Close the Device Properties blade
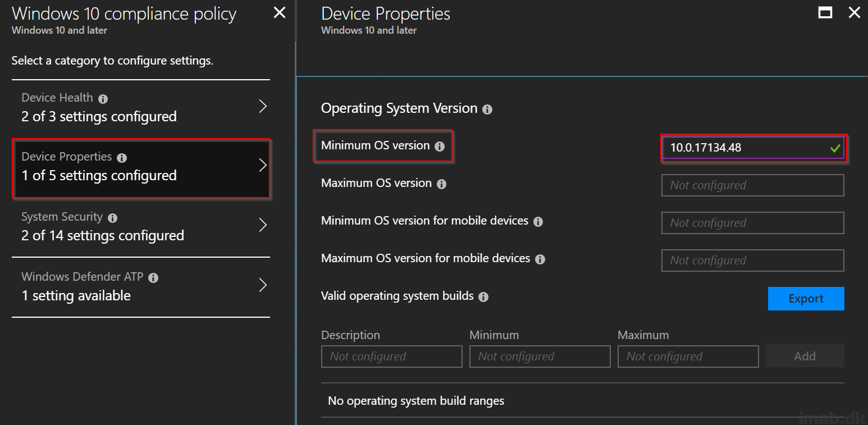Image resolution: width=868 pixels, height=425 pixels. [x=854, y=13]
